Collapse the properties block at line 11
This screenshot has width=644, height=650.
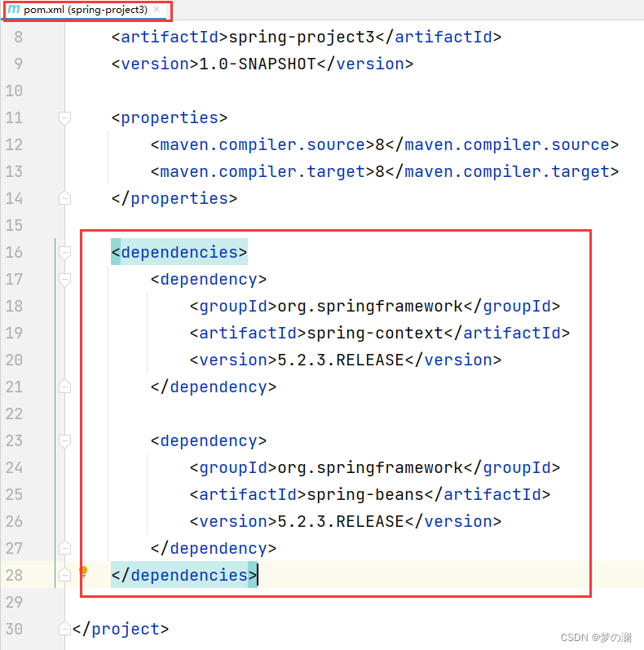(x=64, y=118)
